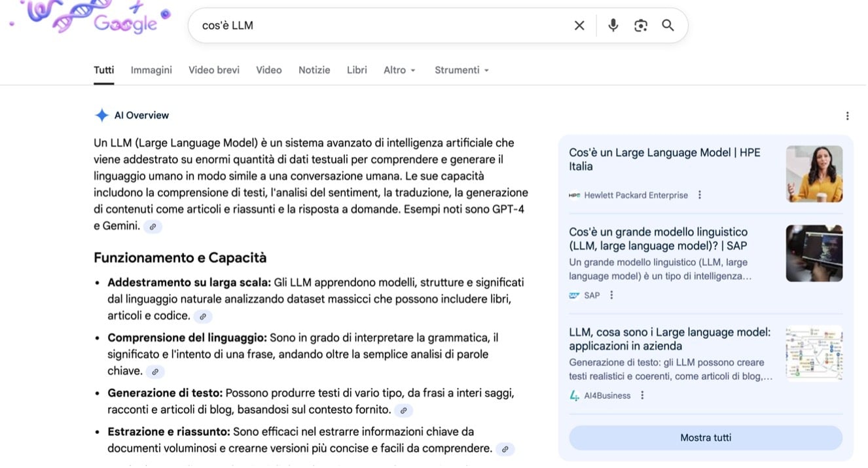Switch to the Video brevi tab
Viewport: 868px width, 468px height.
pos(213,69)
